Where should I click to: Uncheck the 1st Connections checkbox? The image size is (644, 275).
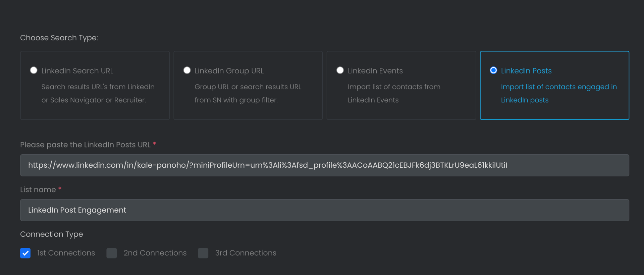pyautogui.click(x=25, y=253)
